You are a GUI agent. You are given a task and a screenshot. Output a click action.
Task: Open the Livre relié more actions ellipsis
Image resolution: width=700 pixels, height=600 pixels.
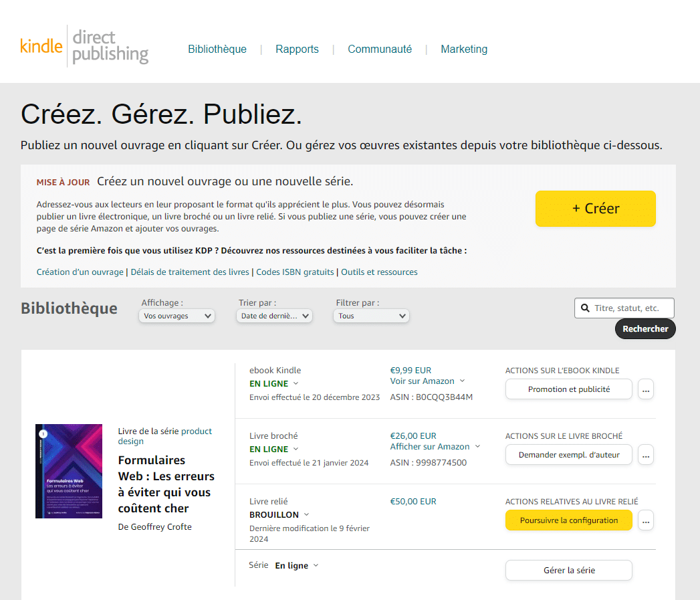click(x=646, y=520)
